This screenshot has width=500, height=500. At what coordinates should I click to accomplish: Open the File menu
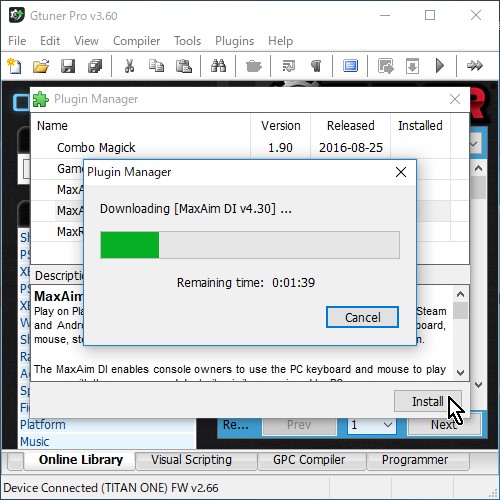point(17,41)
